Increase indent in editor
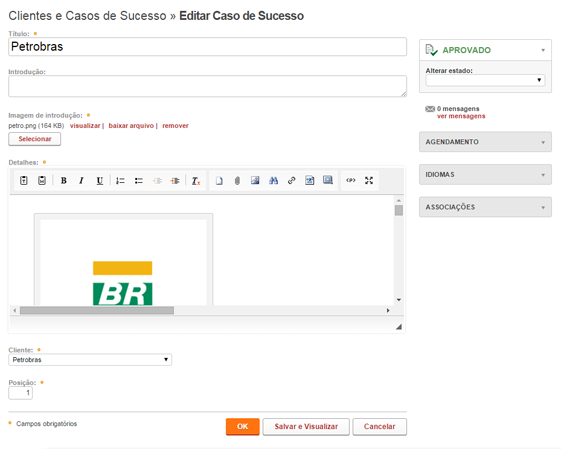Screen dimensions: 561x449 coord(175,181)
